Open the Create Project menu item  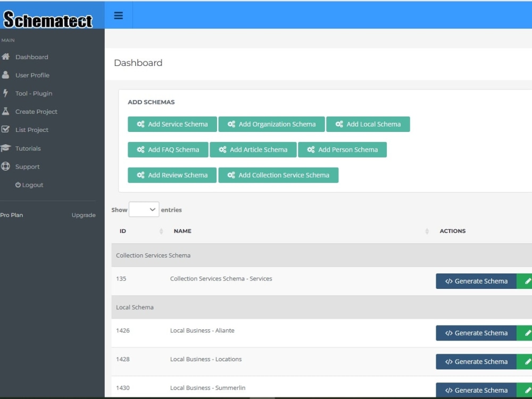click(36, 112)
